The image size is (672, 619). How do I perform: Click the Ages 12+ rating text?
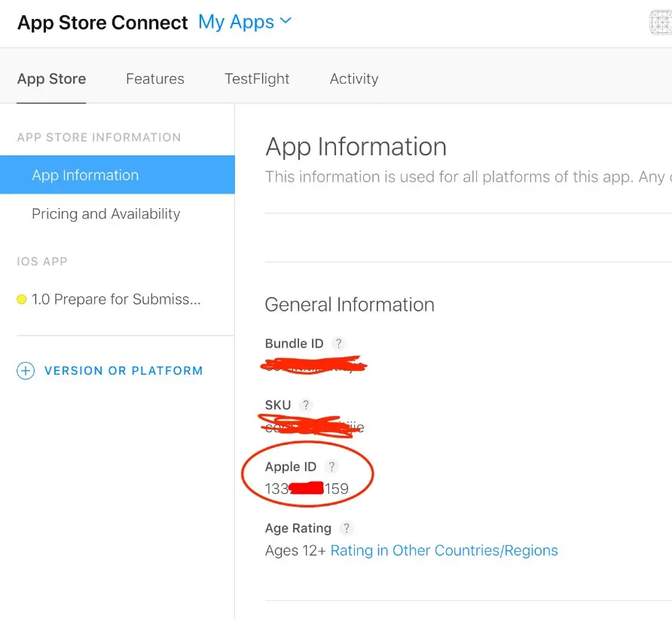[x=295, y=550]
